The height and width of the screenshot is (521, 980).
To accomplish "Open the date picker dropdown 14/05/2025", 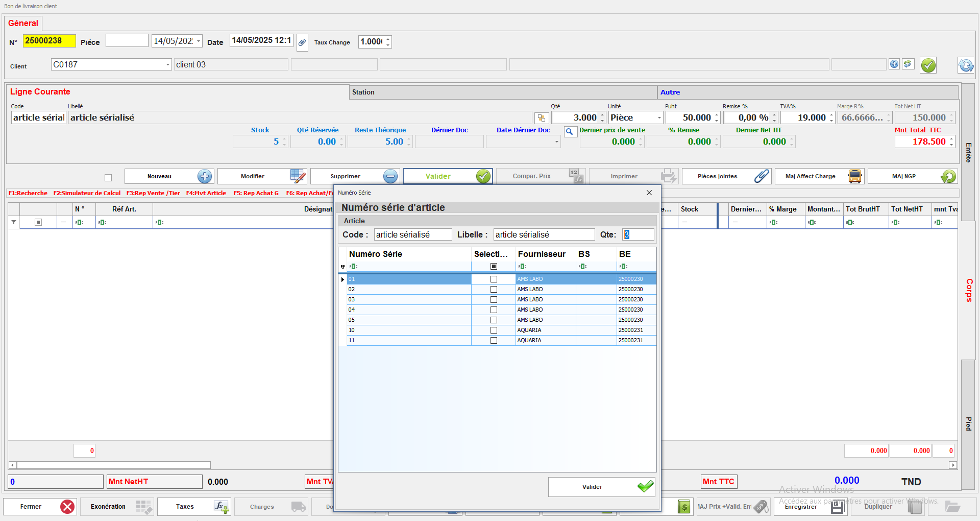I will (x=199, y=41).
